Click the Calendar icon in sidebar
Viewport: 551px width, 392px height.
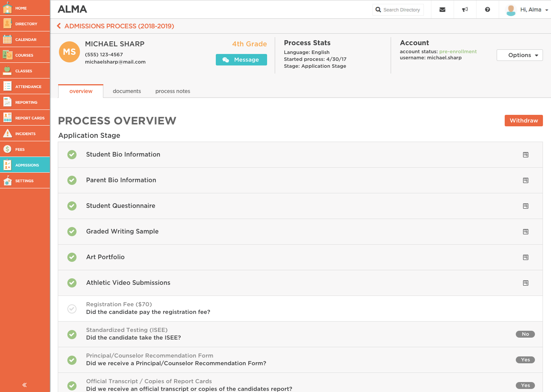(x=7, y=39)
